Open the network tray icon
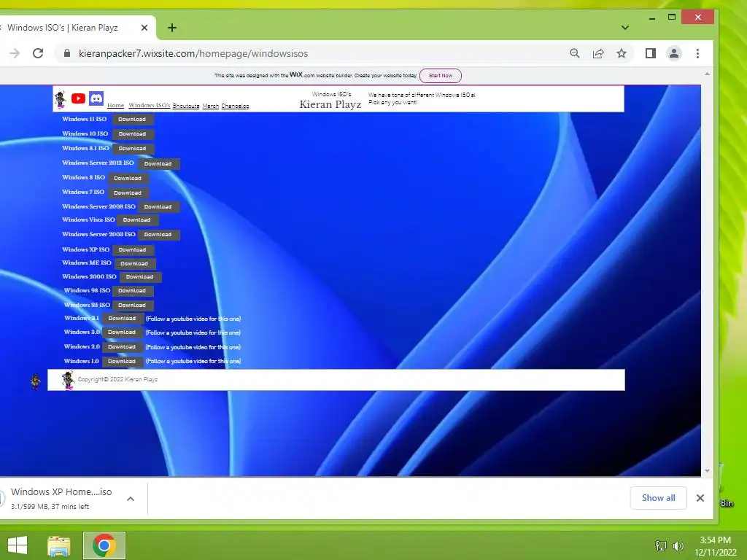Screen dimensions: 747x560 [661, 546]
